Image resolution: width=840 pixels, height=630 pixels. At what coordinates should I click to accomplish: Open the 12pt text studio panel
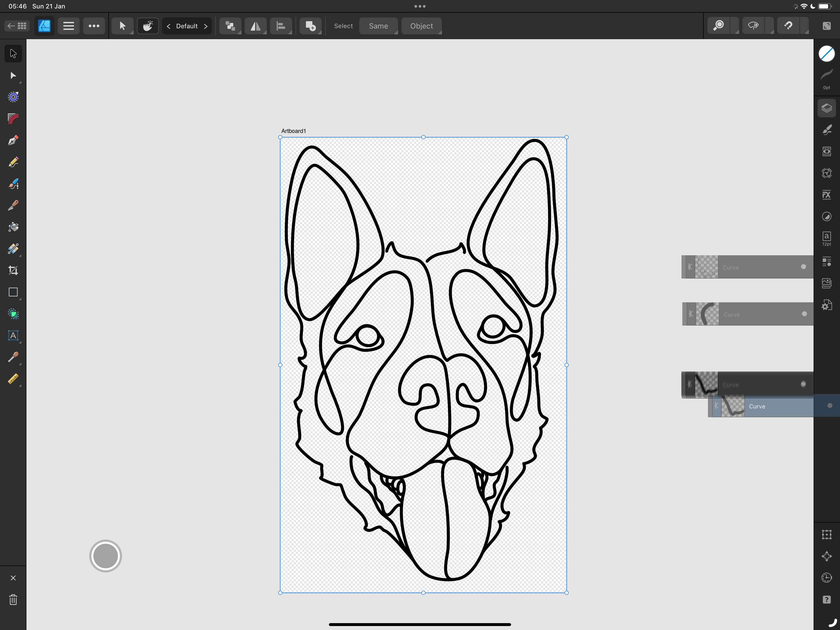click(827, 239)
